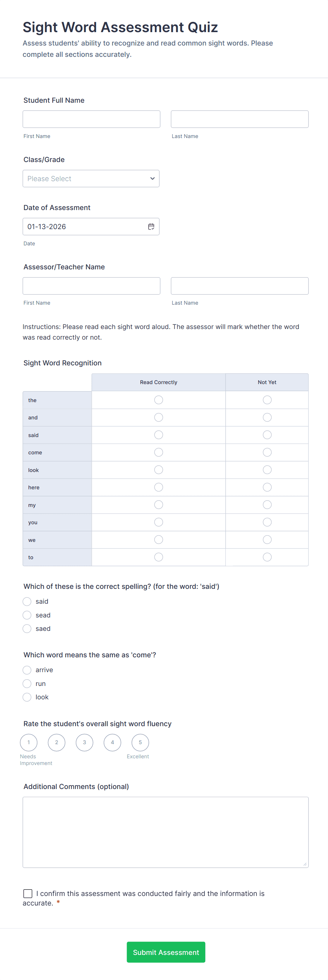328x980 pixels.
Task: Mark 'Not Yet' for the word 'said'
Action: (267, 435)
